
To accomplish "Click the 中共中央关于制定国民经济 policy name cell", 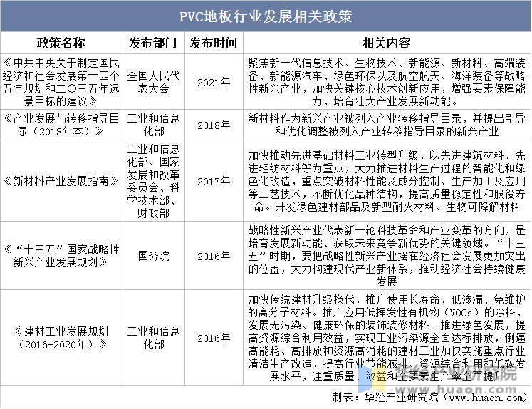I will [x=61, y=82].
